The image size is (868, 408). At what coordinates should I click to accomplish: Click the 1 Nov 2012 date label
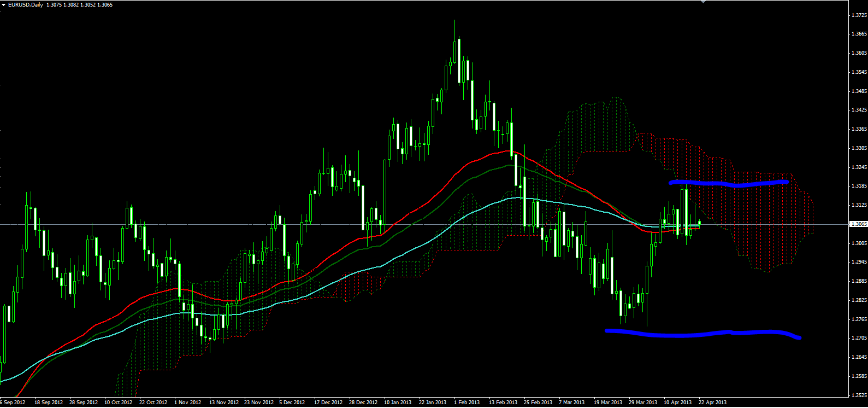tap(188, 403)
